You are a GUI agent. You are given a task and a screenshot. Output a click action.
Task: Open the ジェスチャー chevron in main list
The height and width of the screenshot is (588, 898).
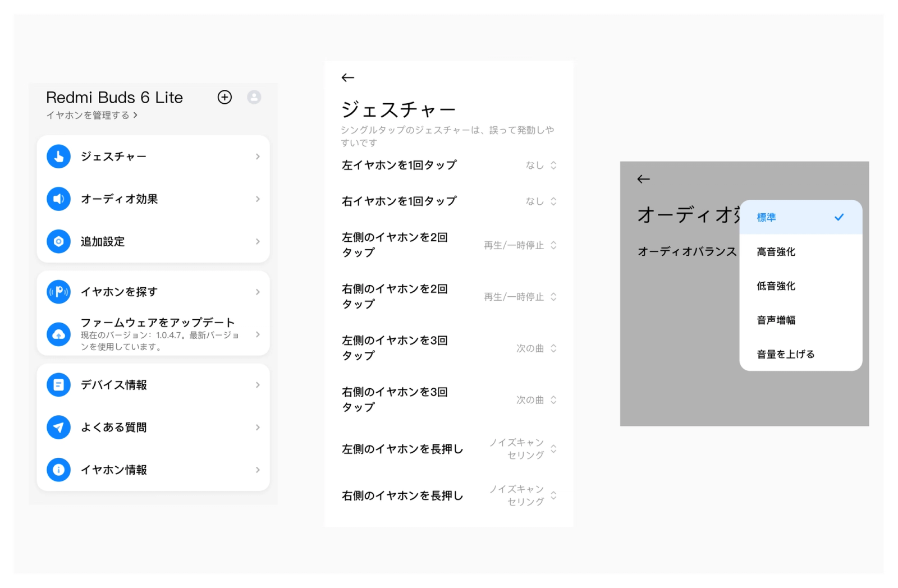[258, 157]
